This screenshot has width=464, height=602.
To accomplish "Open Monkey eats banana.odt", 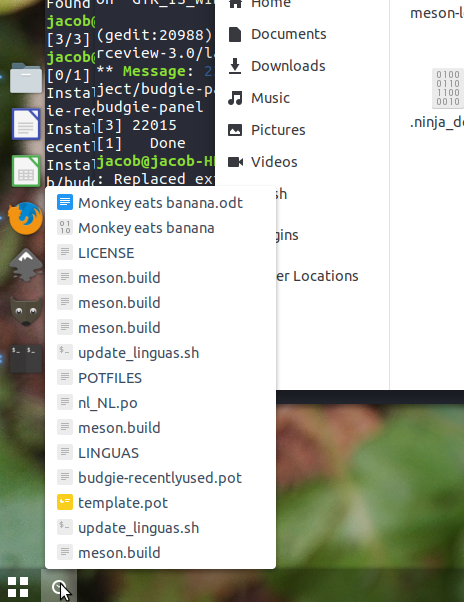I will click(x=160, y=202).
